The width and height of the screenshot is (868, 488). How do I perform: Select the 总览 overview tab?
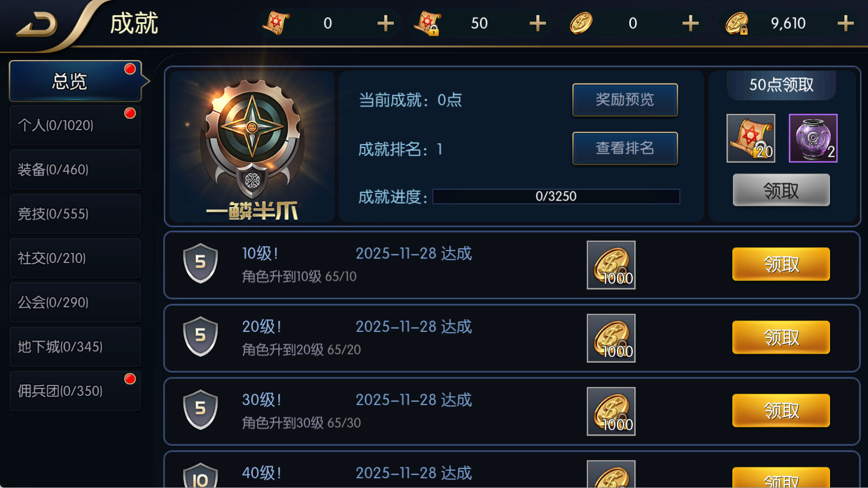click(x=75, y=81)
